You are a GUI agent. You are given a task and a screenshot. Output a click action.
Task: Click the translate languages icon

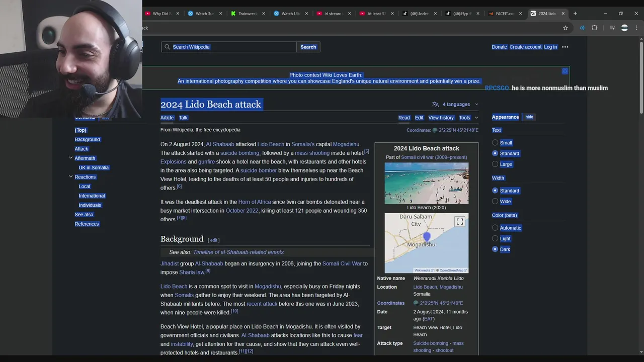click(x=436, y=104)
